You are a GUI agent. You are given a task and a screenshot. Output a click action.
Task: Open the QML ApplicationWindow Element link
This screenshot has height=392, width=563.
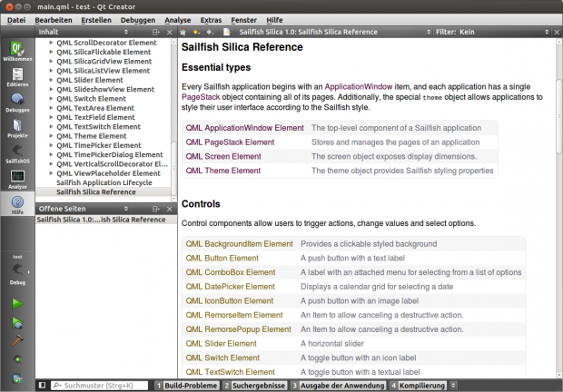pyautogui.click(x=244, y=129)
